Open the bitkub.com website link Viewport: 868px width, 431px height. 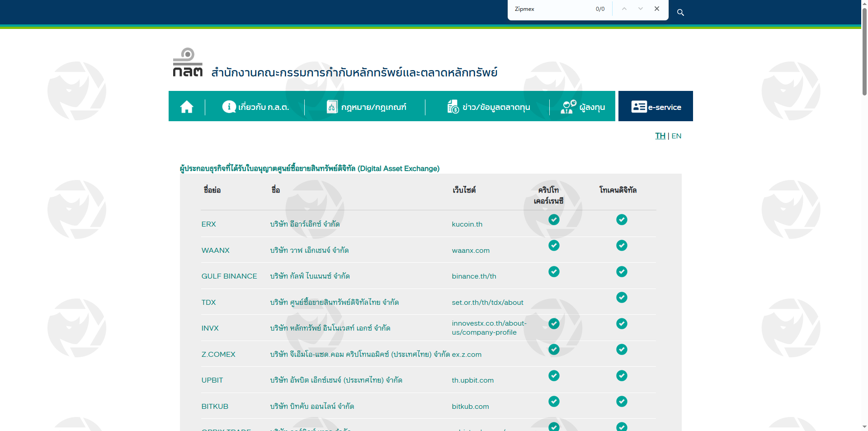tap(470, 407)
